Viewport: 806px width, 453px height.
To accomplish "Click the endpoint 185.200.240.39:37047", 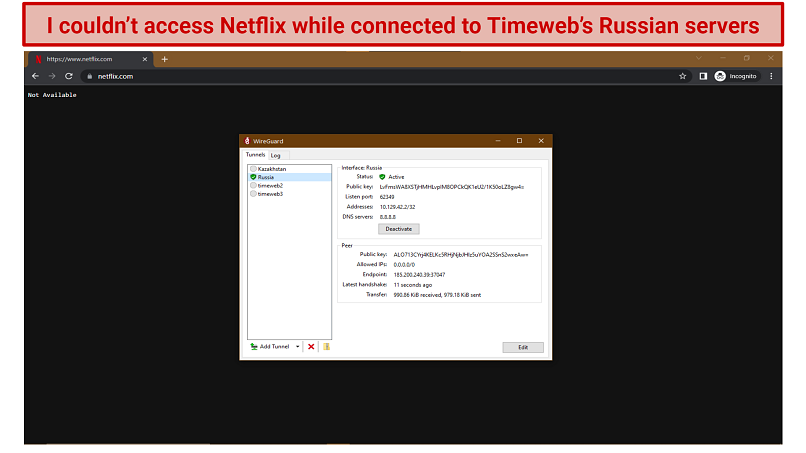I will tap(419, 275).
